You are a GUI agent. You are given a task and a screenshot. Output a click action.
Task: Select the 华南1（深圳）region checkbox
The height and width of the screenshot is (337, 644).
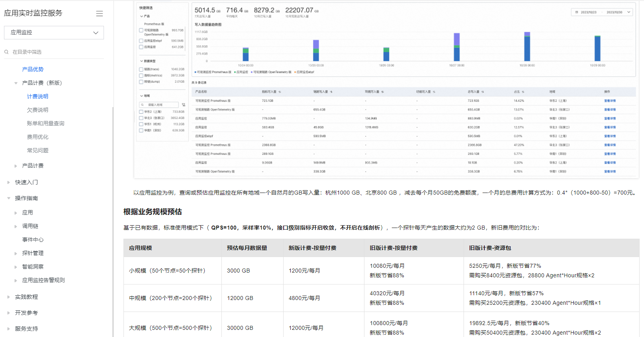coord(141,130)
